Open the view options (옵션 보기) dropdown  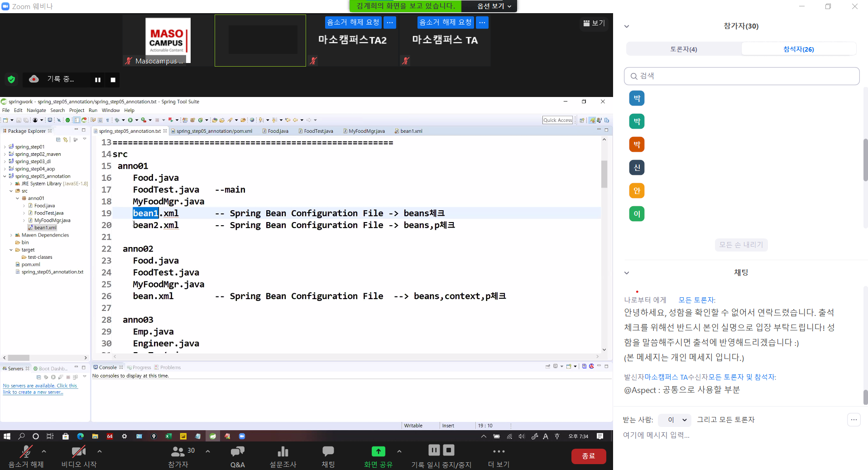coord(494,6)
